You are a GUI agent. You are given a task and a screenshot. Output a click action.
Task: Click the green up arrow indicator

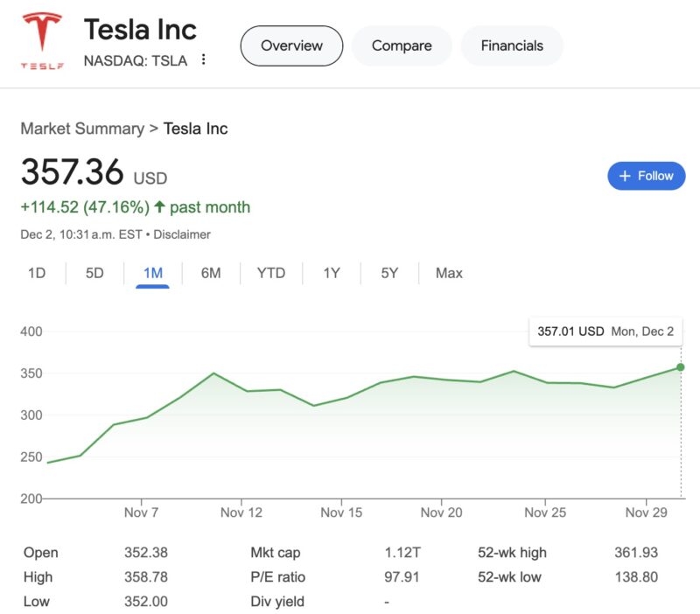pyautogui.click(x=159, y=206)
